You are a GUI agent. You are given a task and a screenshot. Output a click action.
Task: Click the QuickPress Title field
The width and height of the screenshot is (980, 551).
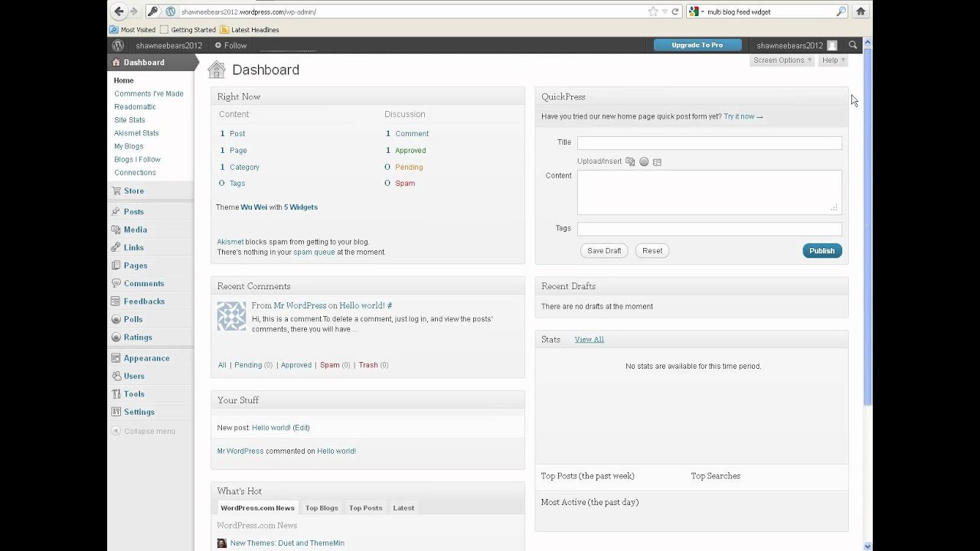[x=710, y=143]
